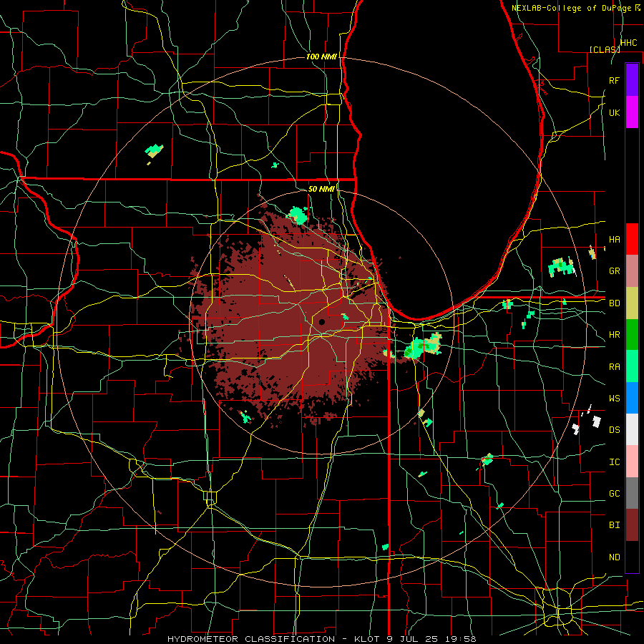Click the DS legend label

(x=614, y=430)
